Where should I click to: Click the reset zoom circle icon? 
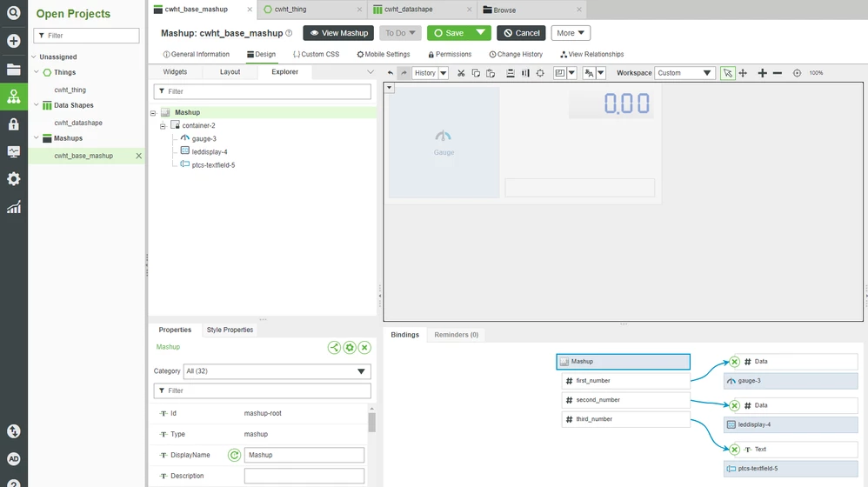click(x=798, y=73)
